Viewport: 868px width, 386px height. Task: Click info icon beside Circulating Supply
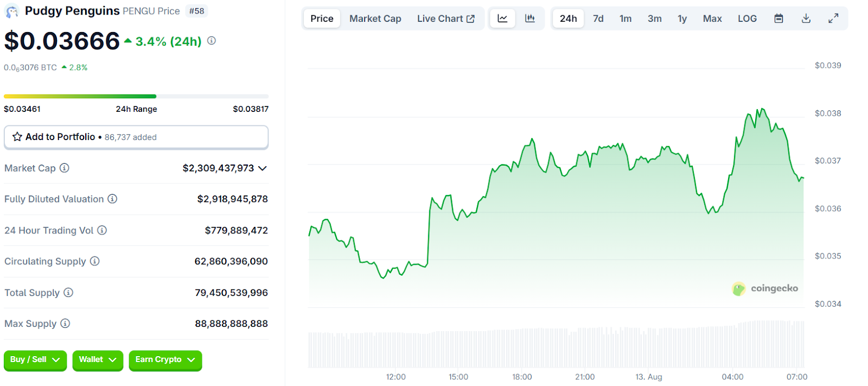point(95,261)
